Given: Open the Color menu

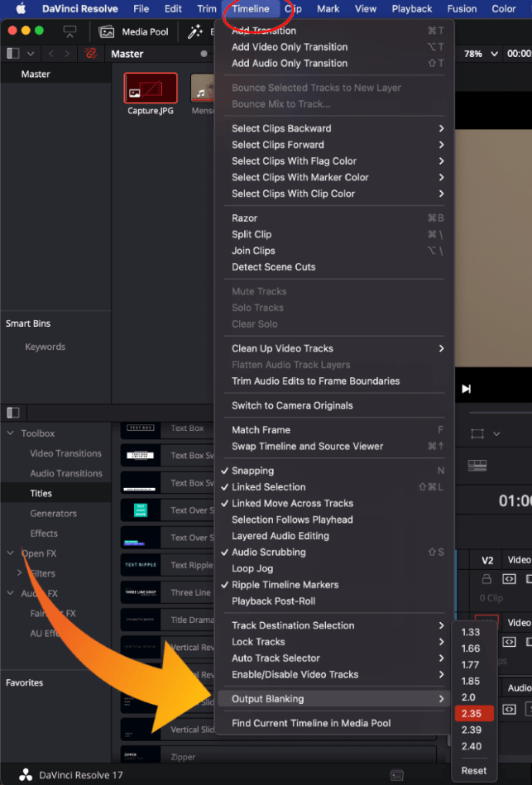Looking at the screenshot, I should [x=503, y=8].
